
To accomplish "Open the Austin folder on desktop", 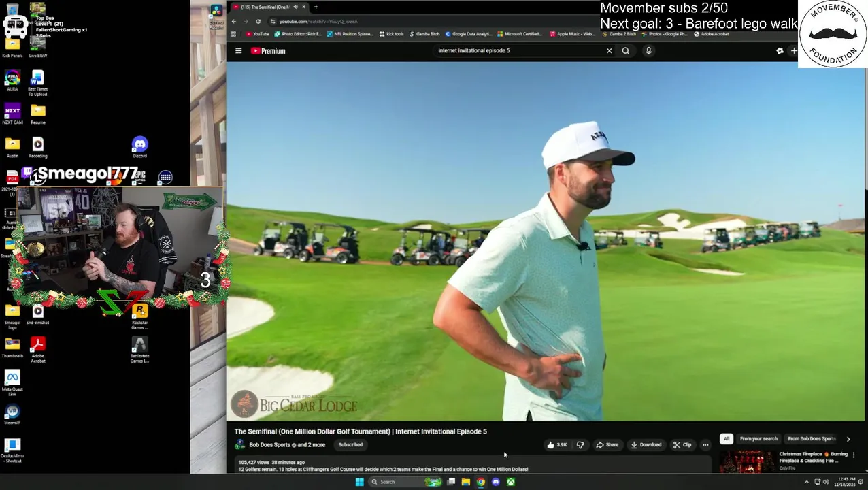I will 12,147.
